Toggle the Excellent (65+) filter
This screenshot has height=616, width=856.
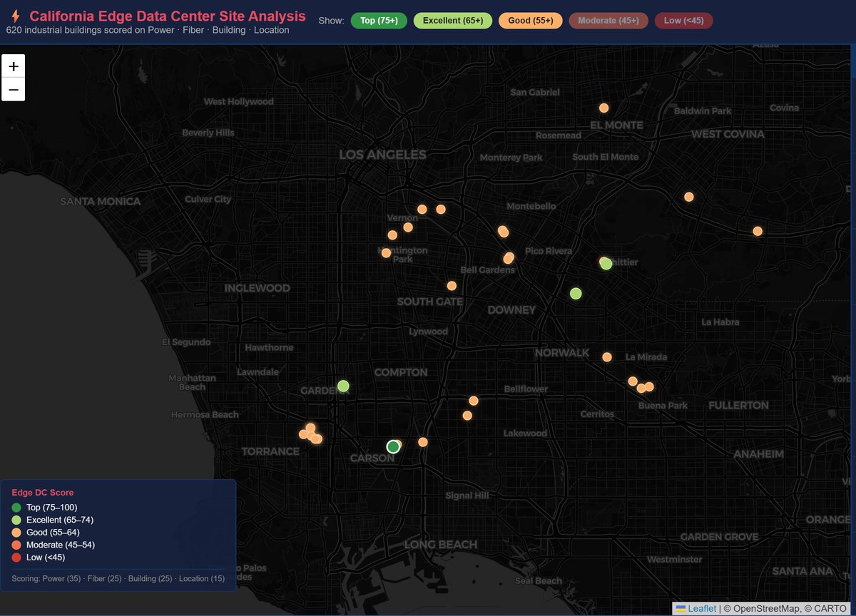[452, 21]
